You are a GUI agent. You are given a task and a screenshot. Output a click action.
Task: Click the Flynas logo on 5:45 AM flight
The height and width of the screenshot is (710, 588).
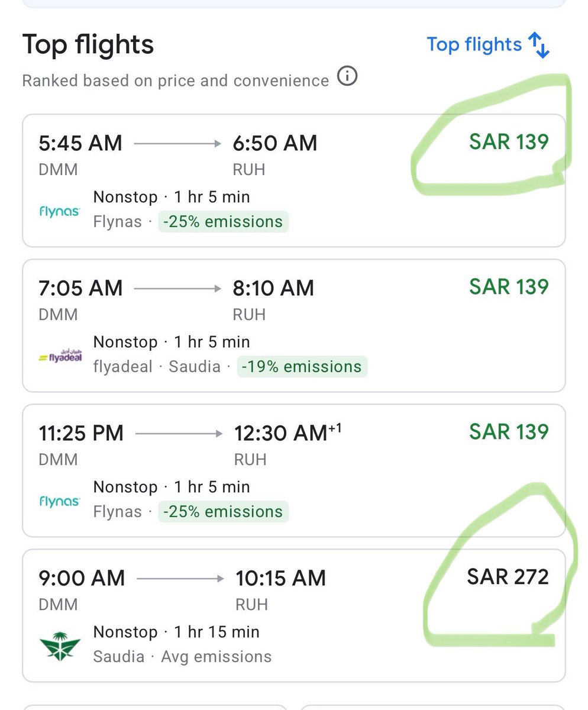[60, 211]
